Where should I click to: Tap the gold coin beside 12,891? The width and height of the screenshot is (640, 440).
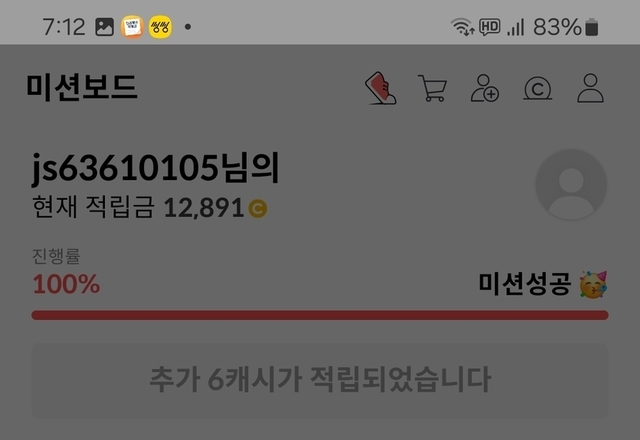coord(258,209)
